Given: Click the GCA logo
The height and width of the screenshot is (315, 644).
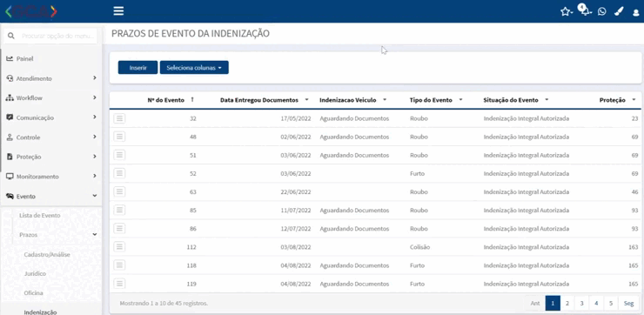Looking at the screenshot, I should click(30, 11).
